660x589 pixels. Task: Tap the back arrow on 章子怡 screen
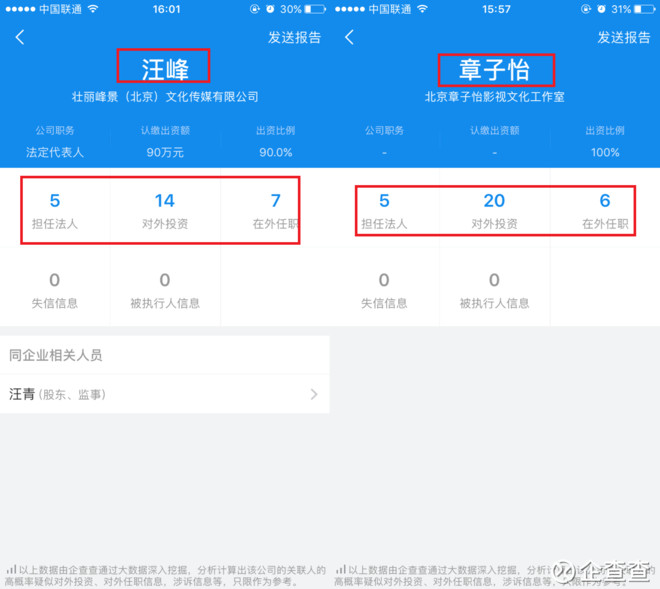pos(349,37)
